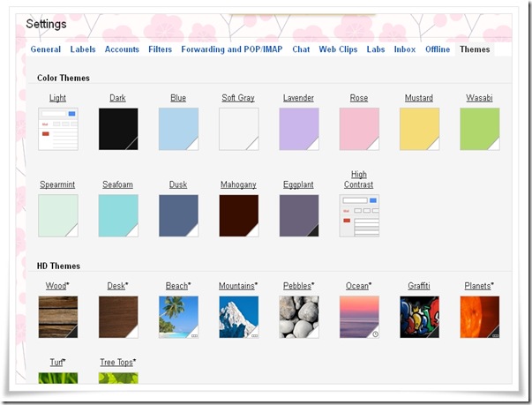Select the Mountains snowy peak thumbnail
This screenshot has height=405, width=532.
coord(238,317)
